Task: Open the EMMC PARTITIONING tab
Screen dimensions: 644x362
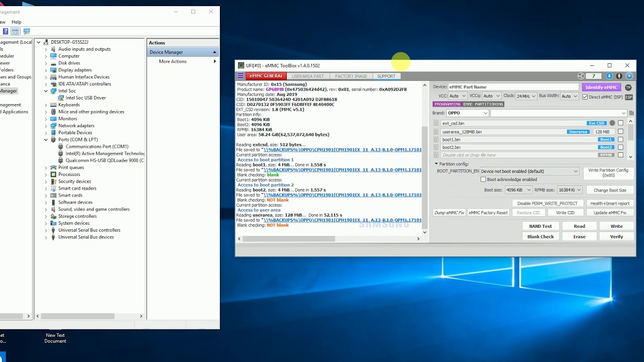Action: pos(484,104)
